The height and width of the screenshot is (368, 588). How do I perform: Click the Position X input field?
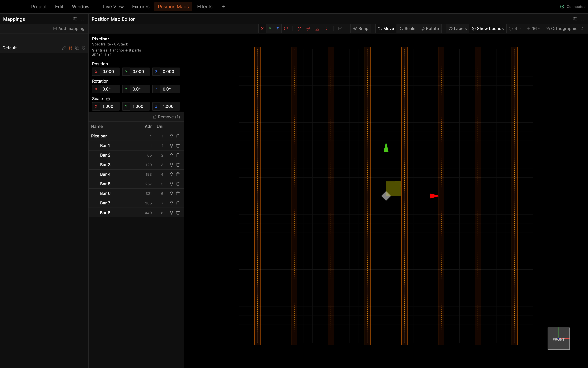coord(106,72)
